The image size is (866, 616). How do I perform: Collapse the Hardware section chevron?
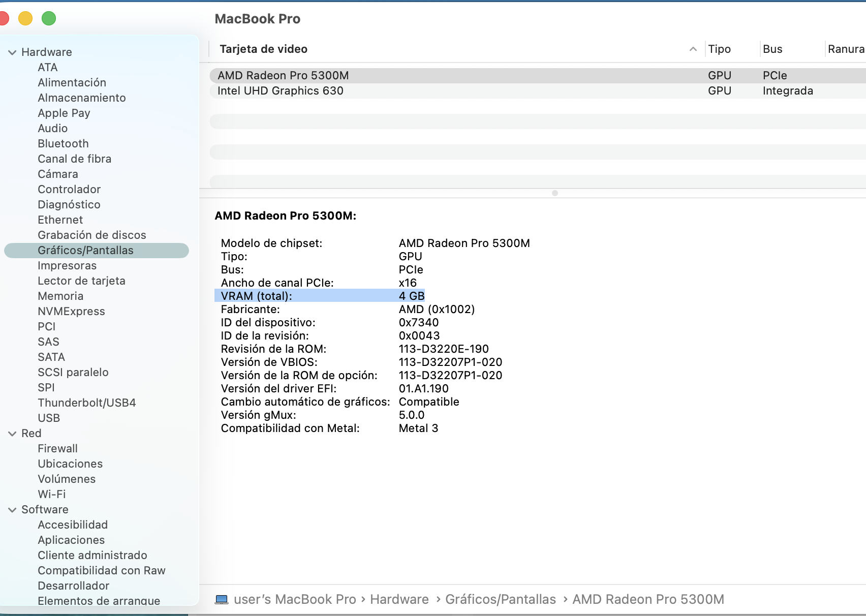[x=12, y=52]
